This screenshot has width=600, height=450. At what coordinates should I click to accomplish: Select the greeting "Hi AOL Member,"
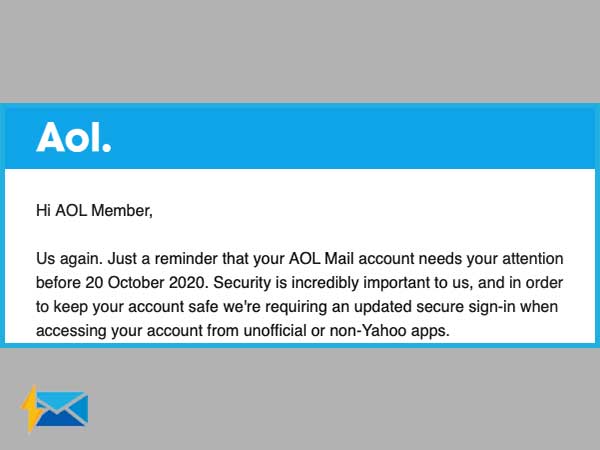[94, 211]
